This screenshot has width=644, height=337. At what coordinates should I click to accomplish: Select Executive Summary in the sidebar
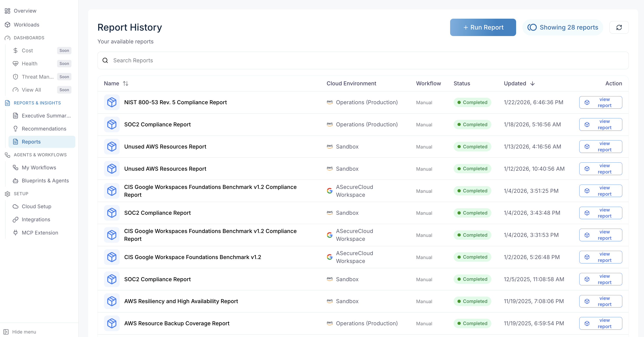46,116
